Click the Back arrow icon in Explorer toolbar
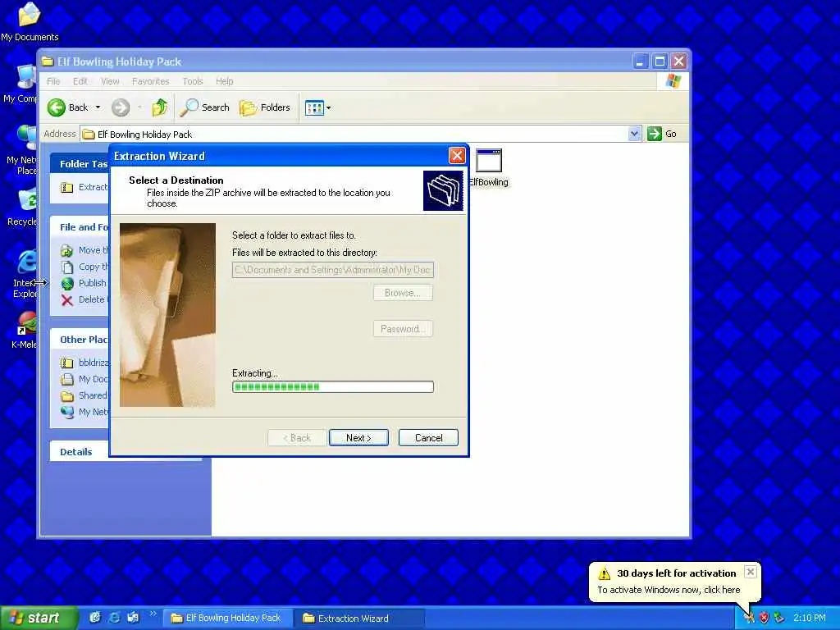 click(56, 107)
